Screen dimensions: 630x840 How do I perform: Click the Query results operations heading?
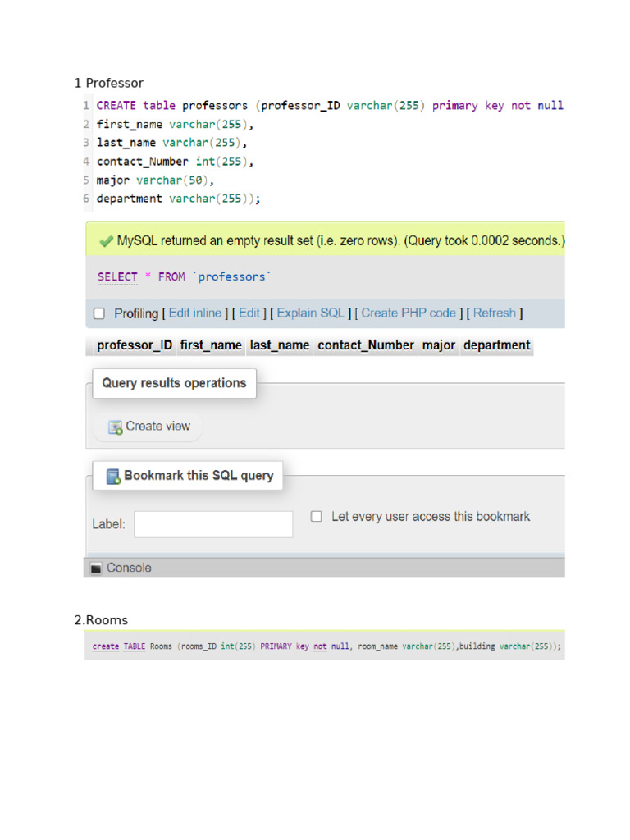(174, 383)
